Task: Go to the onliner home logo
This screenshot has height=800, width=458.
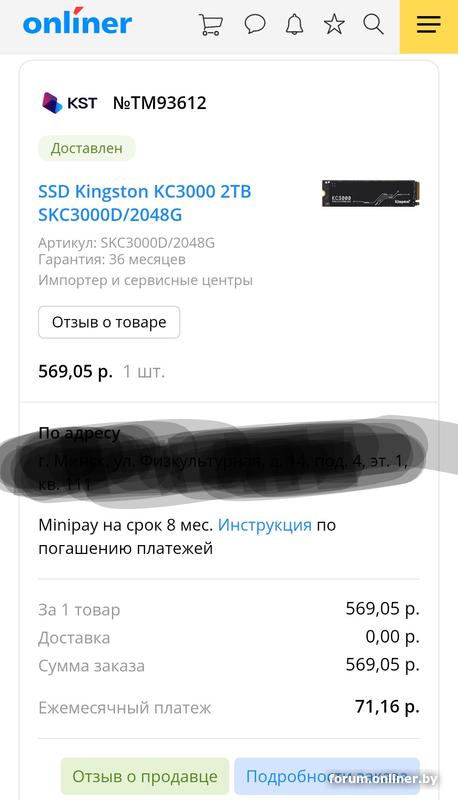Action: 78,22
